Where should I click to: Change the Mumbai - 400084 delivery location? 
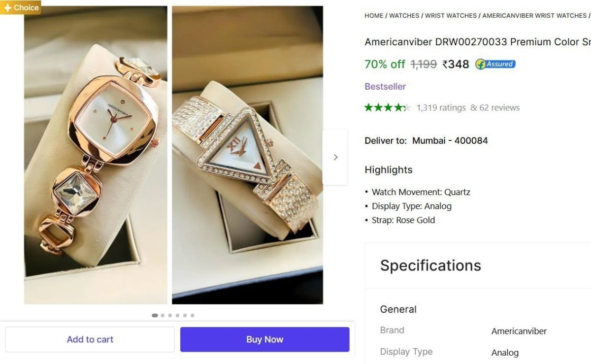click(450, 140)
